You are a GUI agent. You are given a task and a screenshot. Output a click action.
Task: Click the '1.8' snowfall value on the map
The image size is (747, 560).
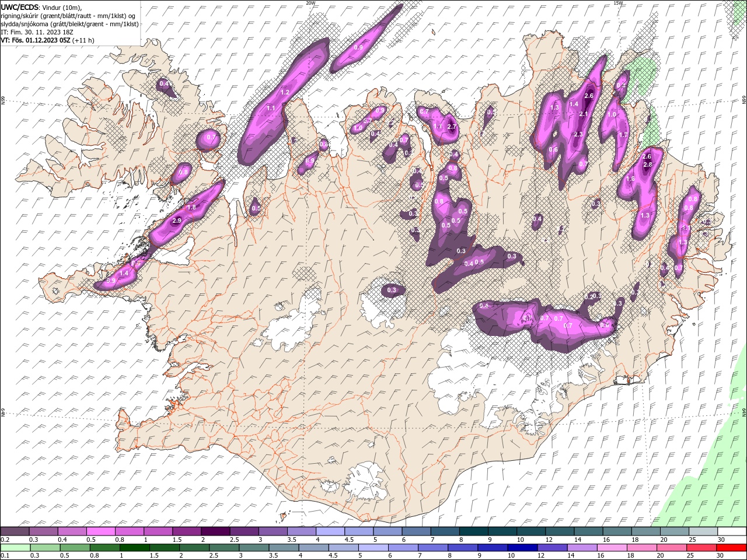coord(191,208)
